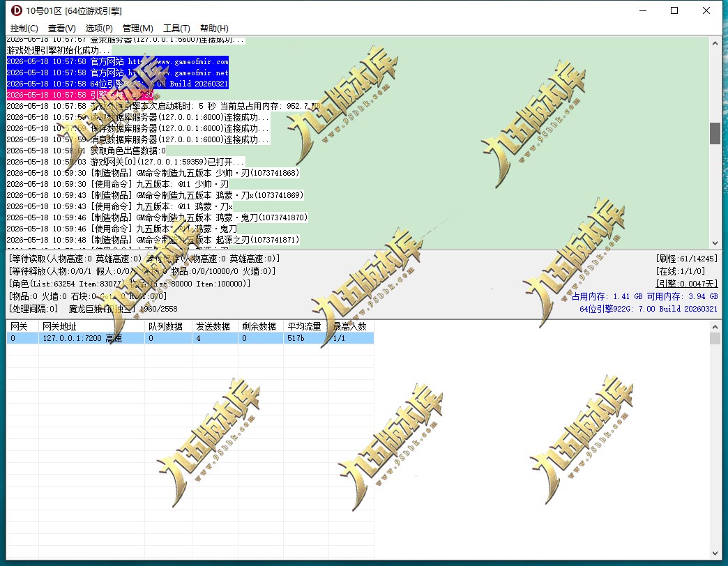The image size is (728, 566).
Task: Open the 管理(M) menu
Action: [138, 29]
